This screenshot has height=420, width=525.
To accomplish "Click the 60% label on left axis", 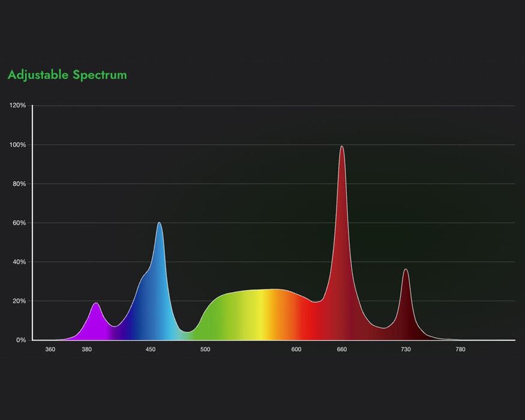I will (19, 223).
